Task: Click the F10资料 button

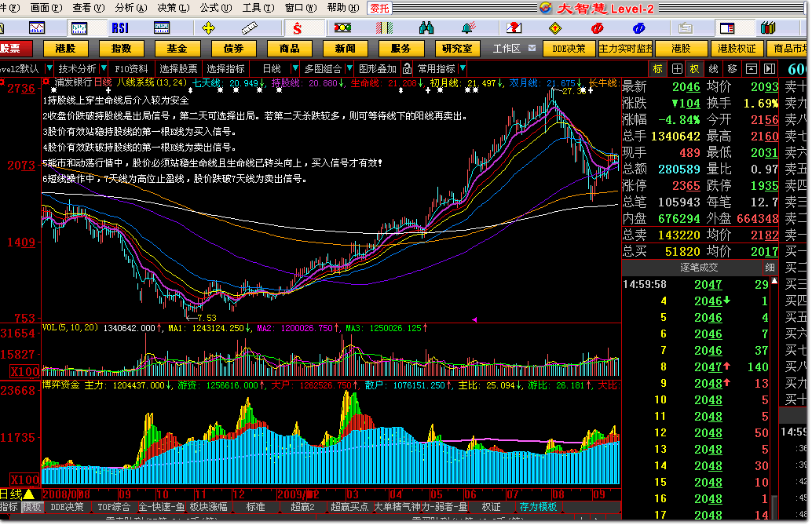Action: click(131, 68)
